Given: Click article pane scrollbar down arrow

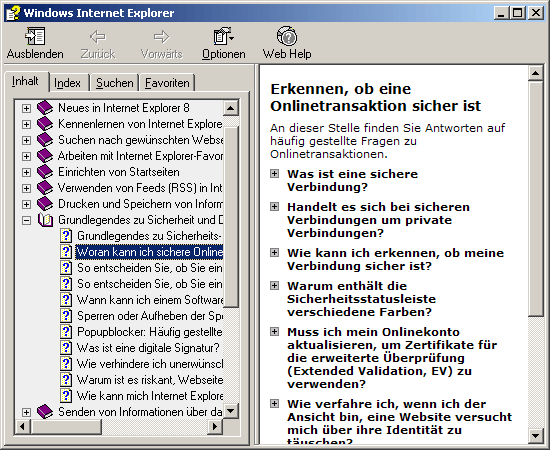Looking at the screenshot, I should pyautogui.click(x=536, y=436).
